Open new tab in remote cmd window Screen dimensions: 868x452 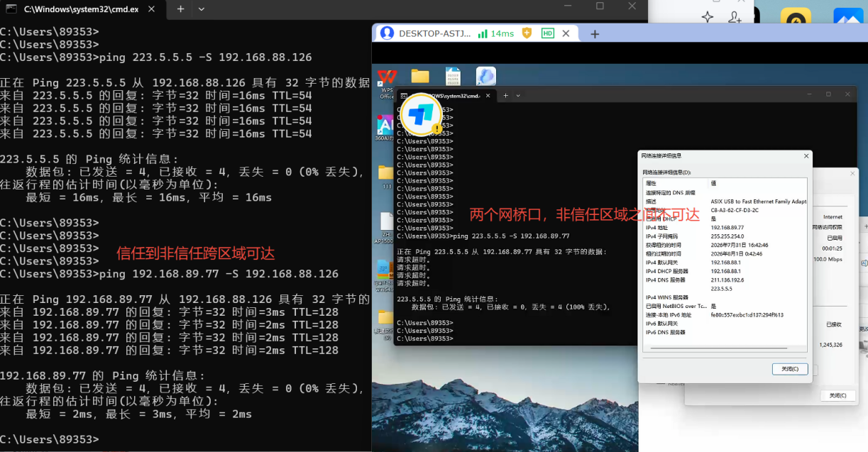click(x=505, y=95)
